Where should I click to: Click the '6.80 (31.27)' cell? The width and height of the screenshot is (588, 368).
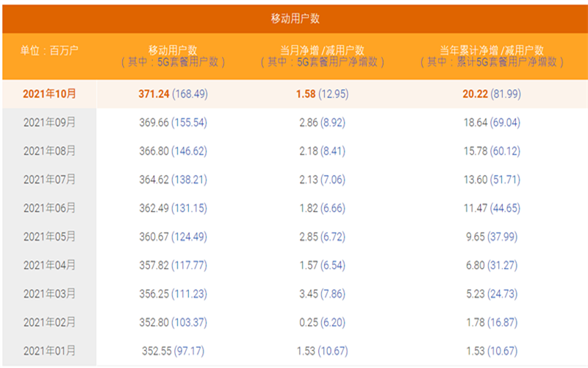492,265
